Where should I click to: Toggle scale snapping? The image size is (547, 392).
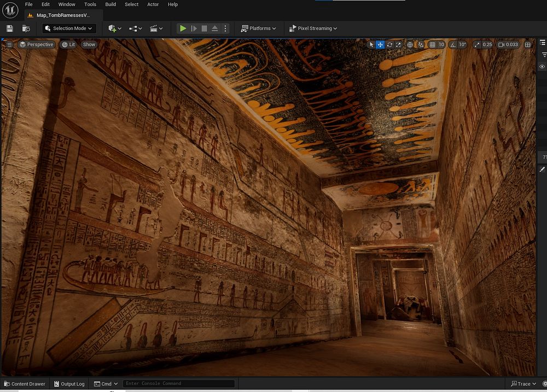coord(476,45)
